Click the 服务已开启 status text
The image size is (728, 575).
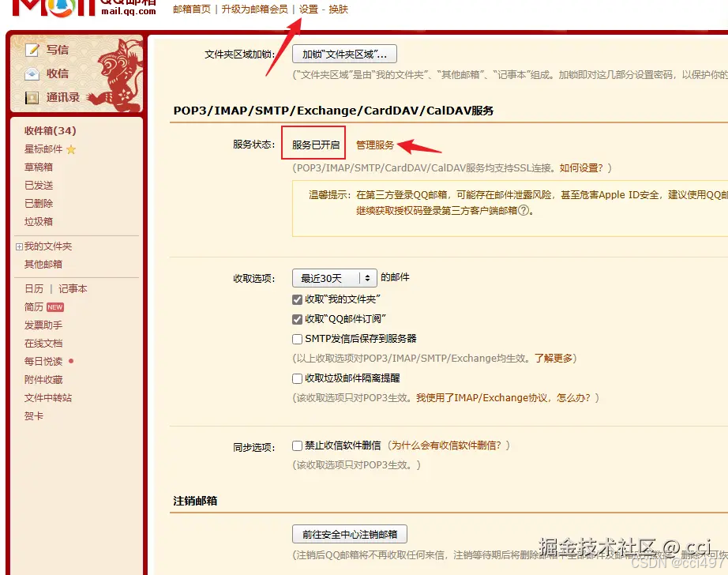click(316, 145)
